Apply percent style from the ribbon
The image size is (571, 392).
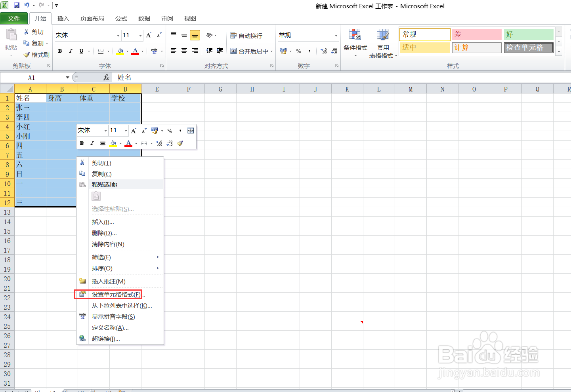pyautogui.click(x=299, y=51)
